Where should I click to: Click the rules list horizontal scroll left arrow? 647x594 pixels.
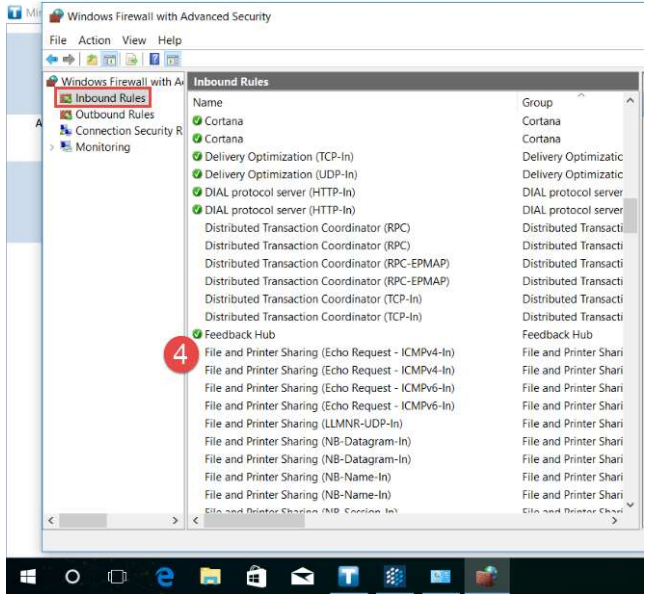[x=196, y=521]
